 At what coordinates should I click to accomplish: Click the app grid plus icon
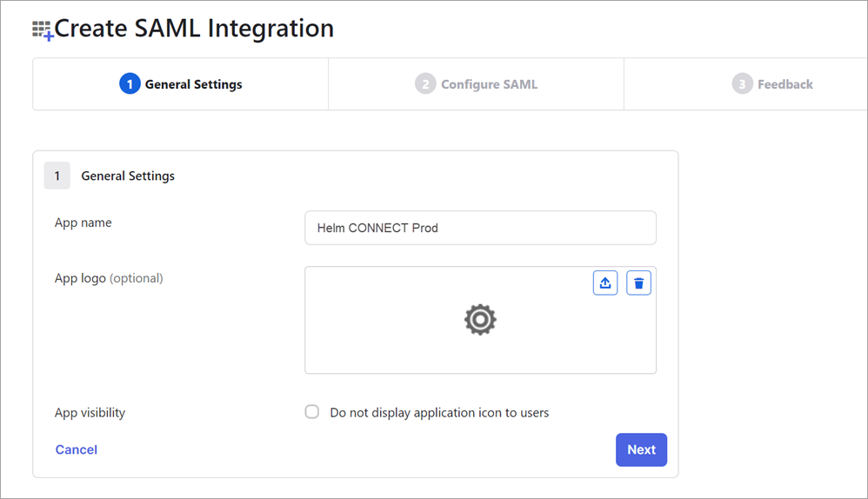43,30
